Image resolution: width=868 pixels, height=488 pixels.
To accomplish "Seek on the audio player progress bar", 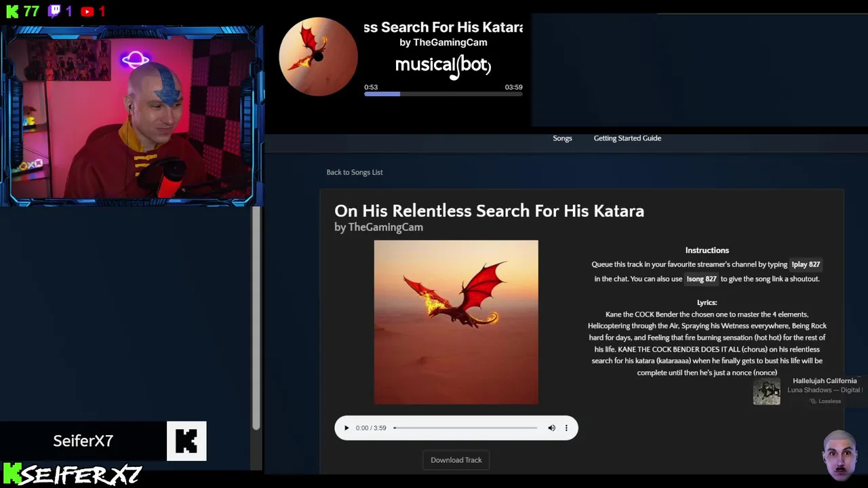I will [465, 428].
